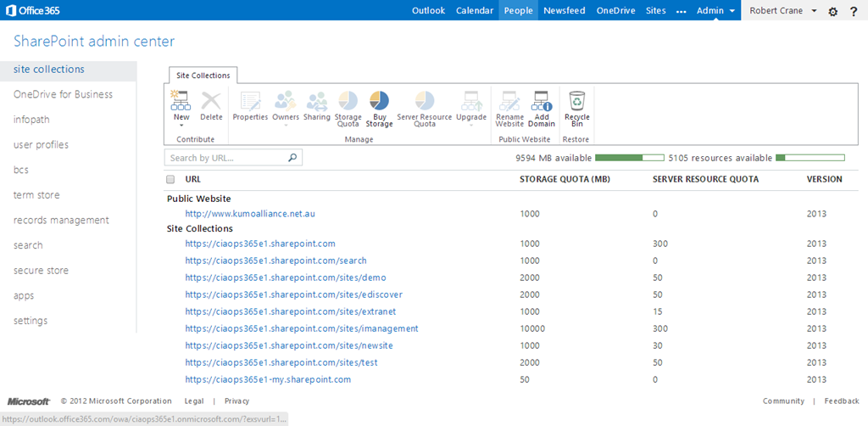Click the Rename Website icon
Screen dimensions: 868x426
[x=509, y=102]
